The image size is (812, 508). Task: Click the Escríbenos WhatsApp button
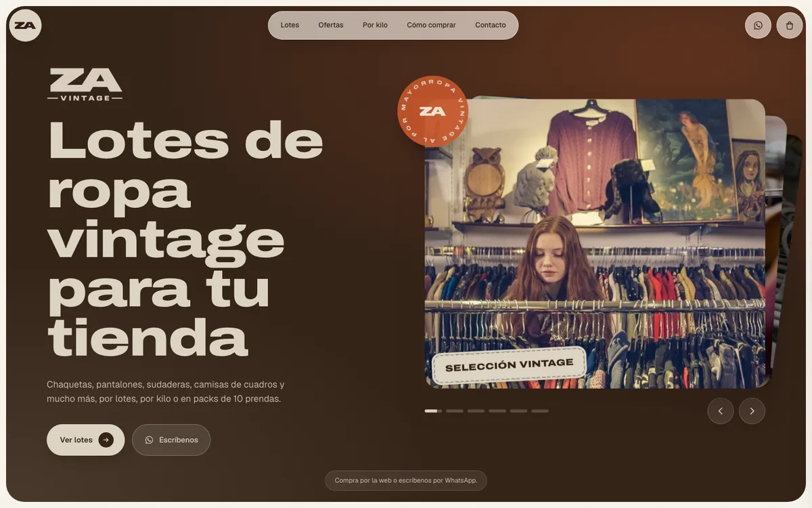pyautogui.click(x=171, y=440)
